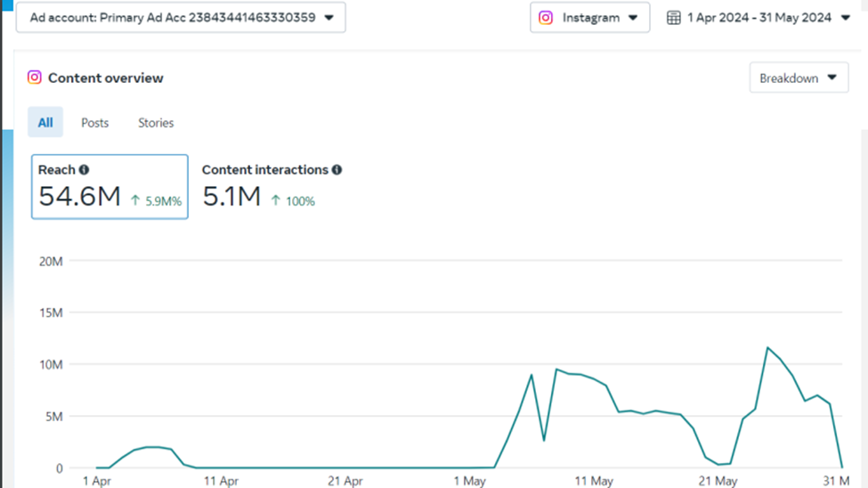Click the green up arrow beside 100%
868x488 pixels.
275,201
